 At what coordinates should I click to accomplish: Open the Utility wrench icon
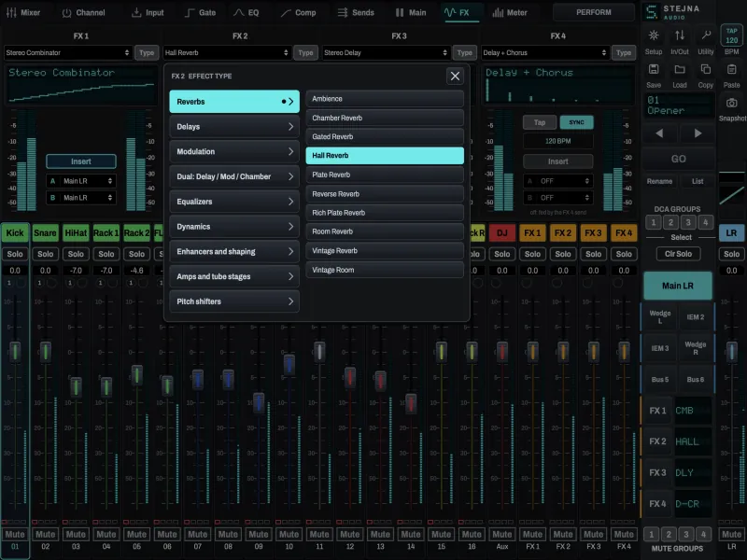[706, 35]
